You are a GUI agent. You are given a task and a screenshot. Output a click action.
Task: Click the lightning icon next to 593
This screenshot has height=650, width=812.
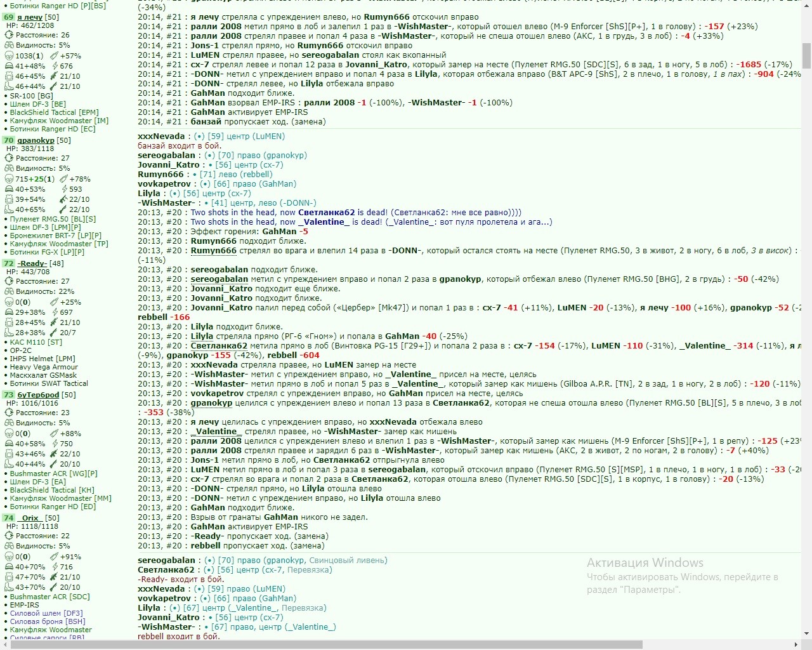[x=64, y=189]
